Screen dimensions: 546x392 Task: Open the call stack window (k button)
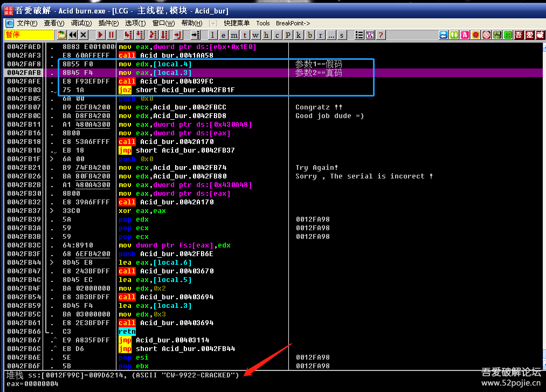point(299,35)
